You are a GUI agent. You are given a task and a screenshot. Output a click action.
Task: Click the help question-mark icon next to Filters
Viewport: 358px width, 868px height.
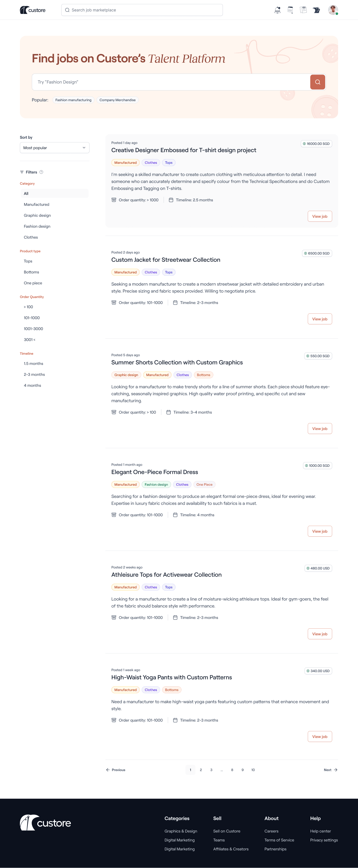42,172
